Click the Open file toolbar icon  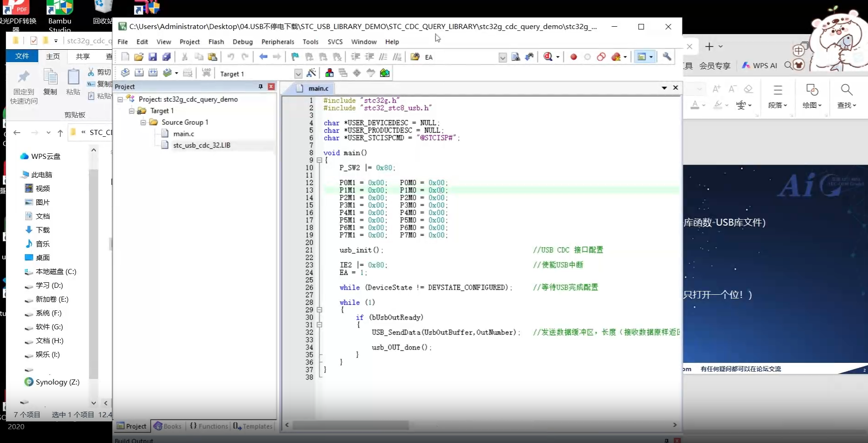139,57
